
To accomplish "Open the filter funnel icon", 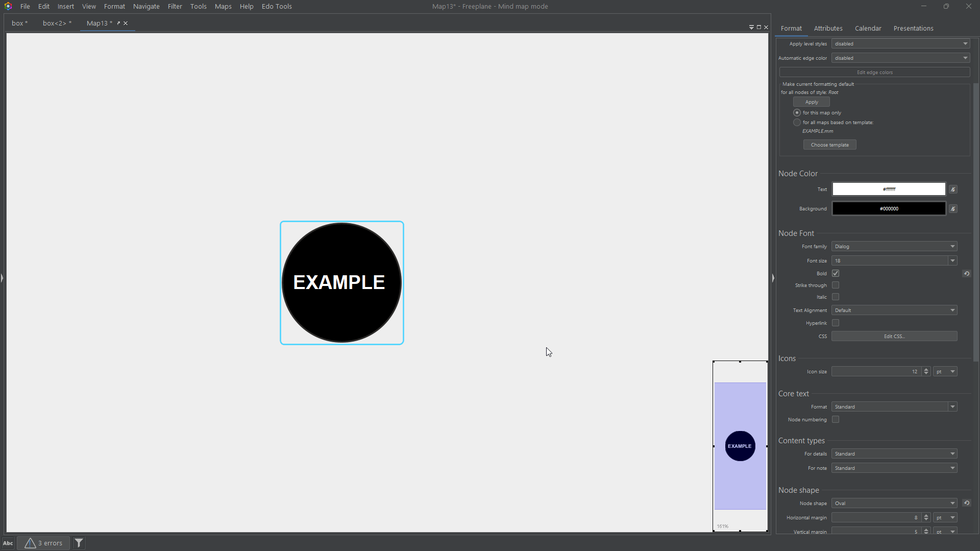I will coord(79,543).
